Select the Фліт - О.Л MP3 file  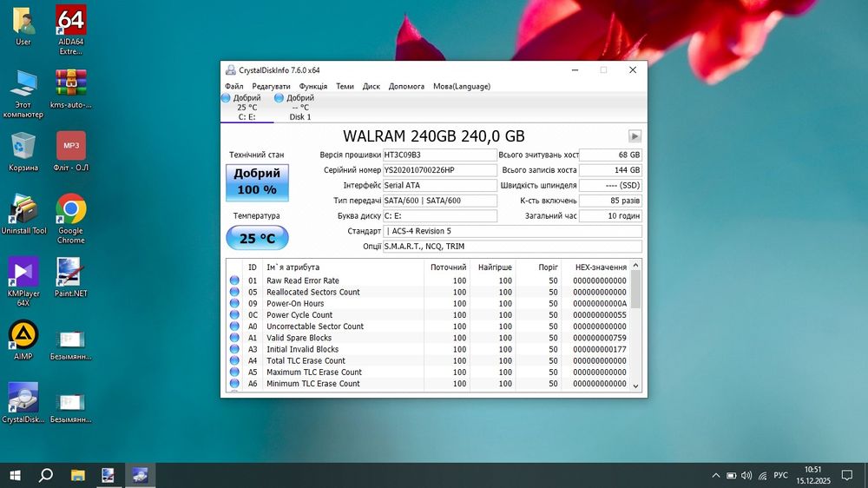[71, 152]
